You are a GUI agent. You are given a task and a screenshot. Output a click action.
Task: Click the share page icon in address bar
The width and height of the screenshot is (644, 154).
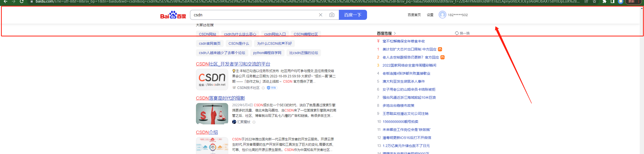click(x=586, y=2)
